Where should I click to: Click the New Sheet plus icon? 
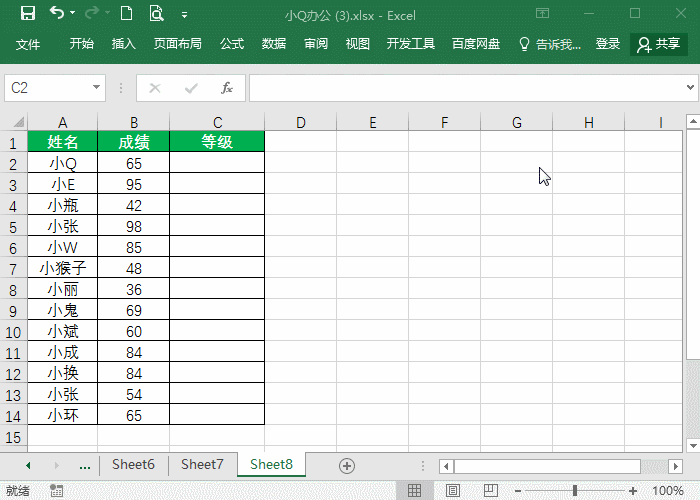(347, 466)
